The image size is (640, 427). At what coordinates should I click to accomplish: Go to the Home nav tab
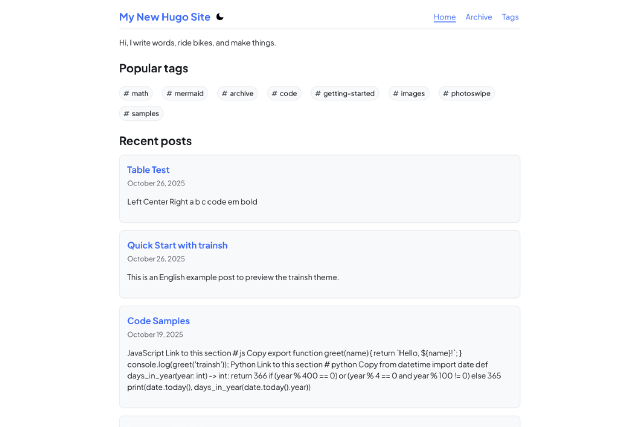[x=444, y=17]
